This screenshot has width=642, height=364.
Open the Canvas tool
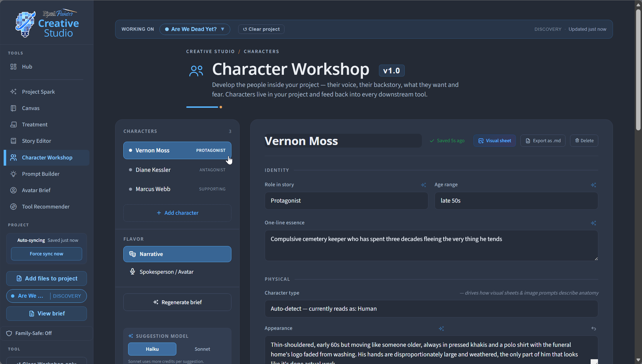tap(47, 108)
